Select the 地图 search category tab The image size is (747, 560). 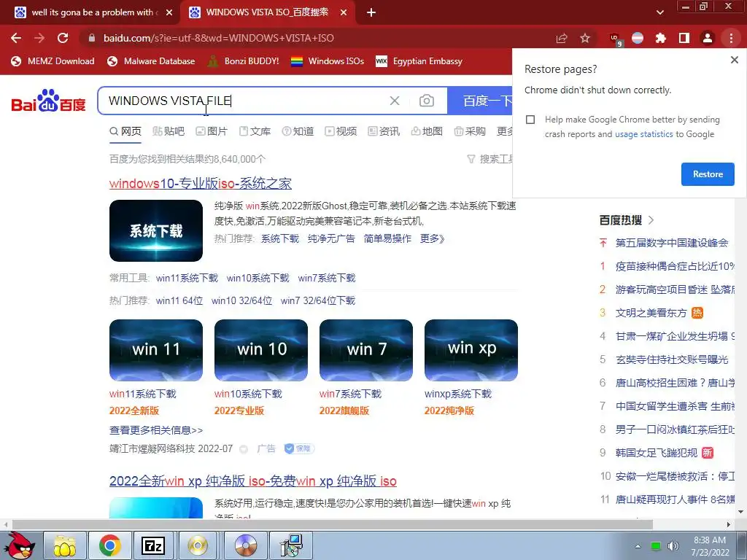coord(427,131)
